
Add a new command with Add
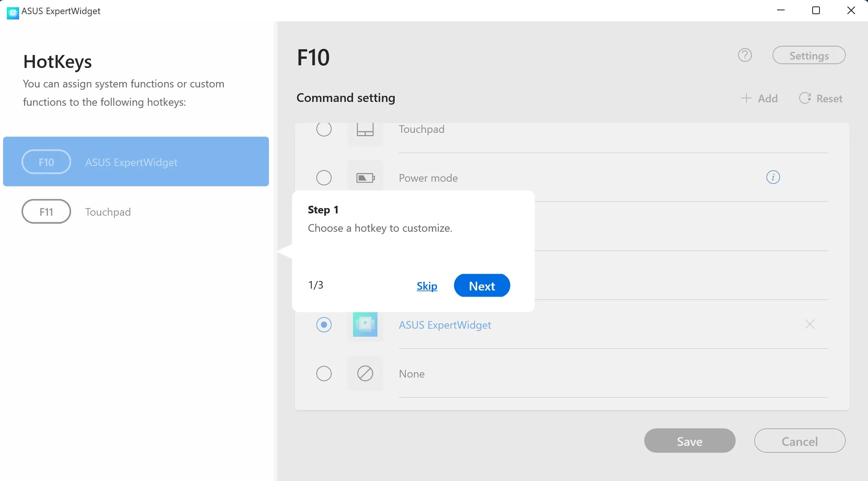[759, 98]
